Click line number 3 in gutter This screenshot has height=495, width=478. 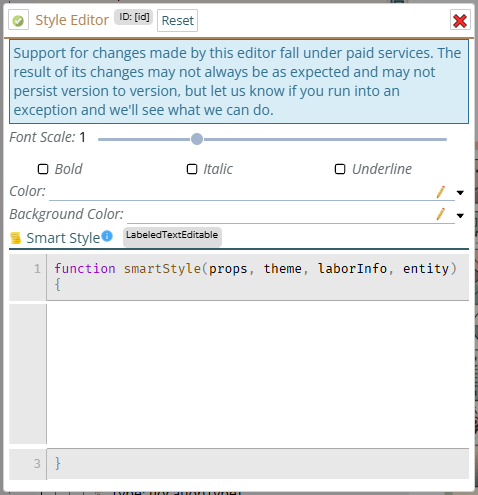tap(37, 463)
